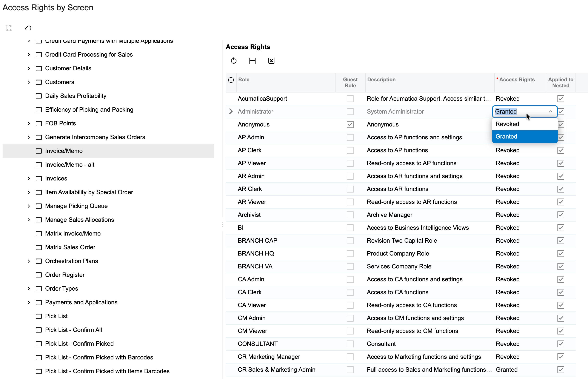Click the Save disk icon
588x379 pixels.
click(9, 28)
